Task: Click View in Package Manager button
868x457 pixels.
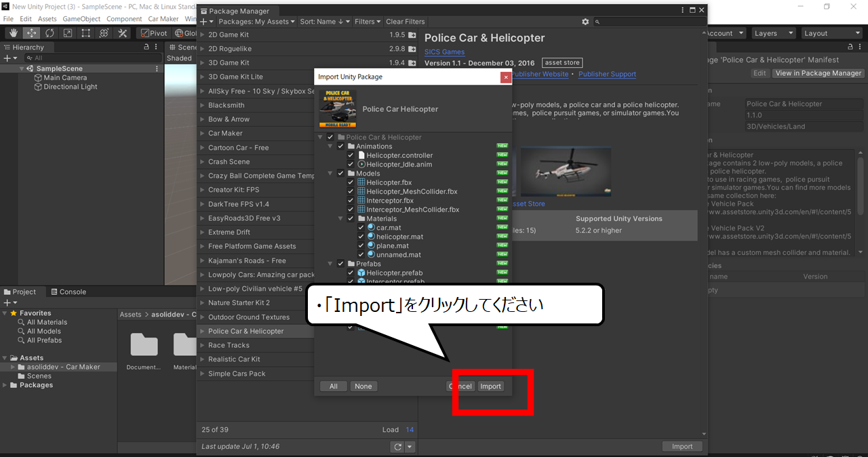Action: point(818,73)
